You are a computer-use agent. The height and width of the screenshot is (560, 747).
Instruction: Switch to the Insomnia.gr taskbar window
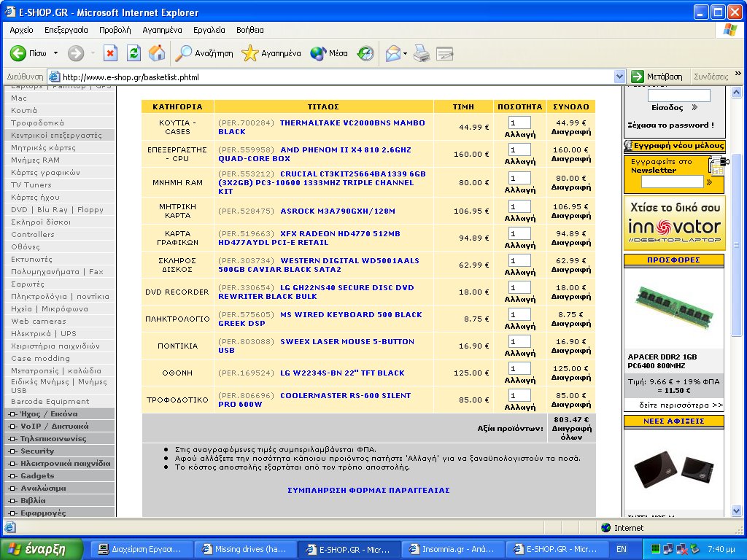452,549
